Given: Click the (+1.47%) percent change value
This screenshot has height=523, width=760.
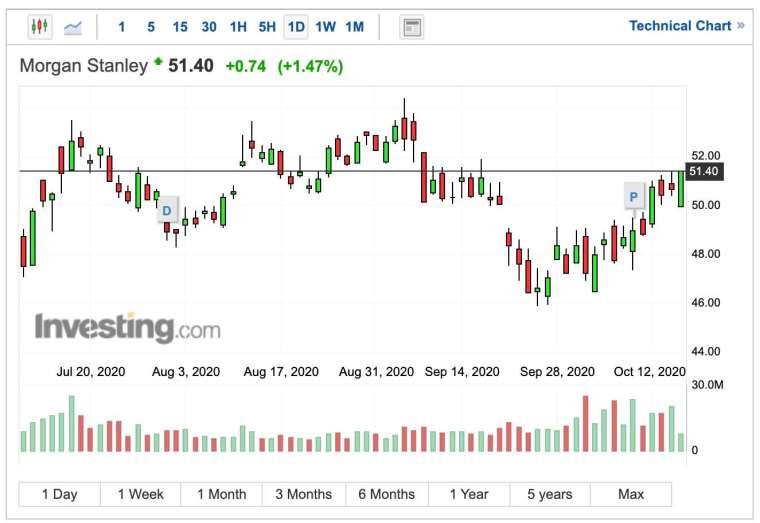Looking at the screenshot, I should [x=310, y=66].
